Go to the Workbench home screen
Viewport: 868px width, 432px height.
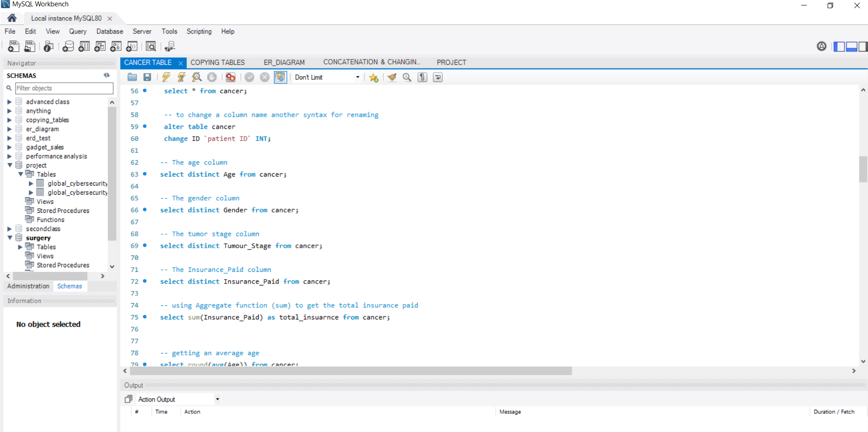[x=12, y=18]
